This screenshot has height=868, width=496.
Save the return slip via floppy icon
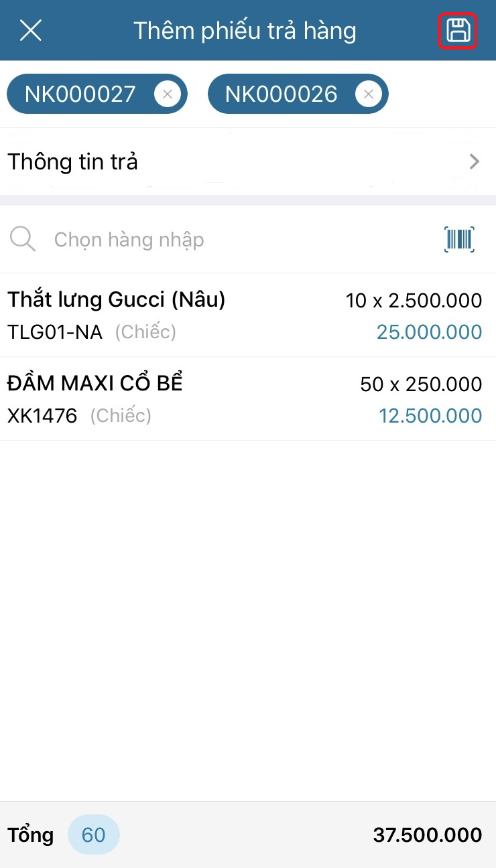point(458,31)
